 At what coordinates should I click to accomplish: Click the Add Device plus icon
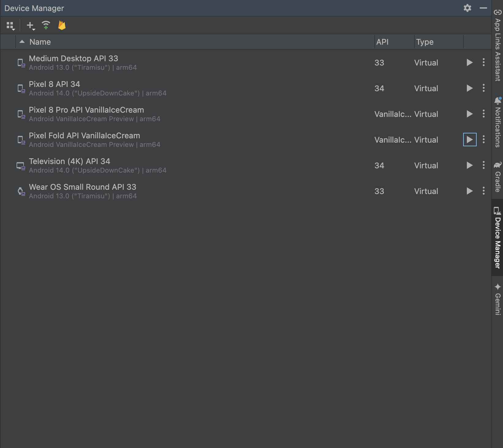29,24
